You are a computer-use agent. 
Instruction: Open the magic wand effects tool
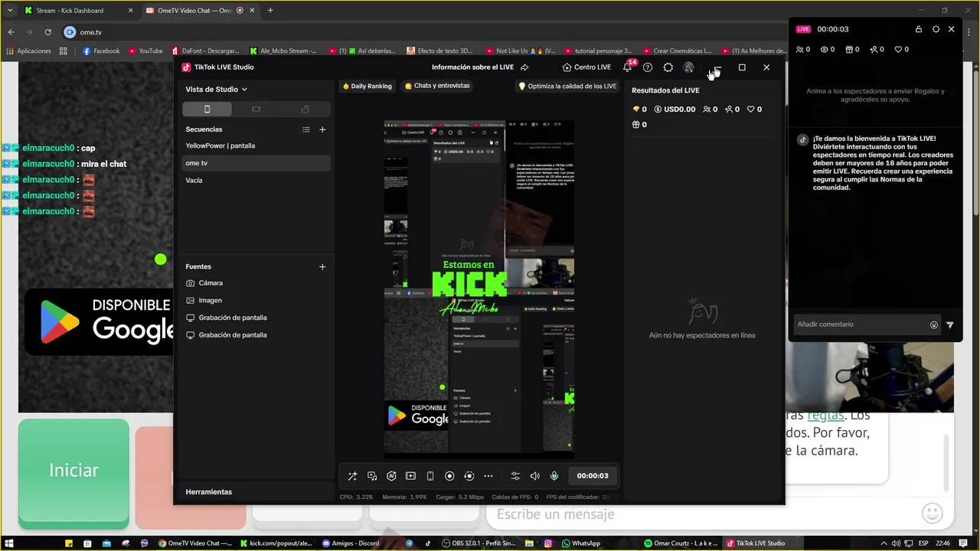click(352, 476)
